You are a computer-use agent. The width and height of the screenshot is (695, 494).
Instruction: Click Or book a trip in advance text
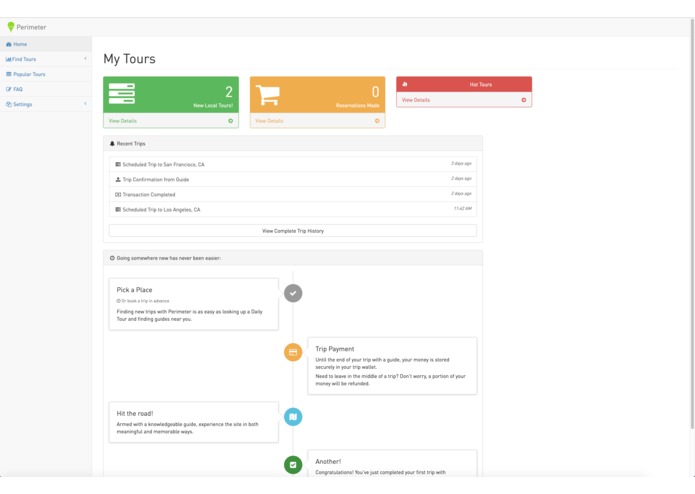[x=145, y=301]
